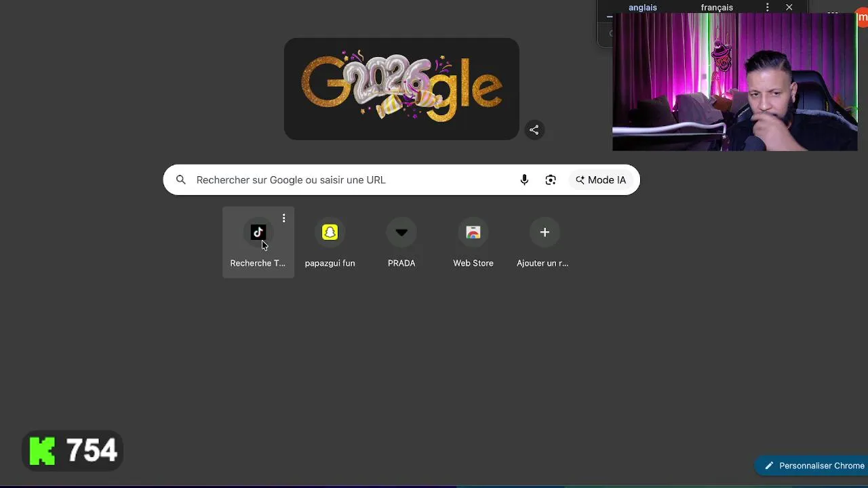Open the TikTok Recherche shortcut
This screenshot has height=488, width=868.
pyautogui.click(x=258, y=243)
